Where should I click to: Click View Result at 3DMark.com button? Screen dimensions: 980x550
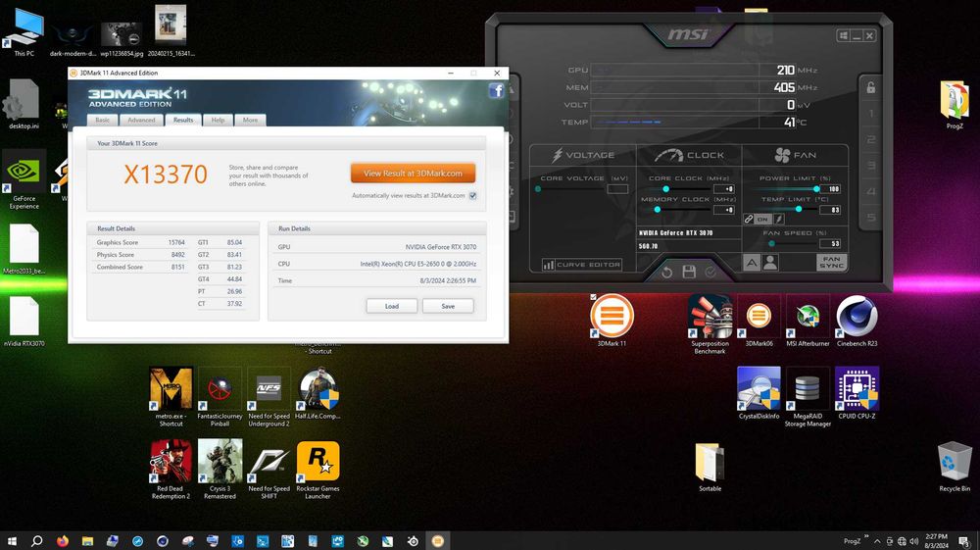tap(414, 174)
